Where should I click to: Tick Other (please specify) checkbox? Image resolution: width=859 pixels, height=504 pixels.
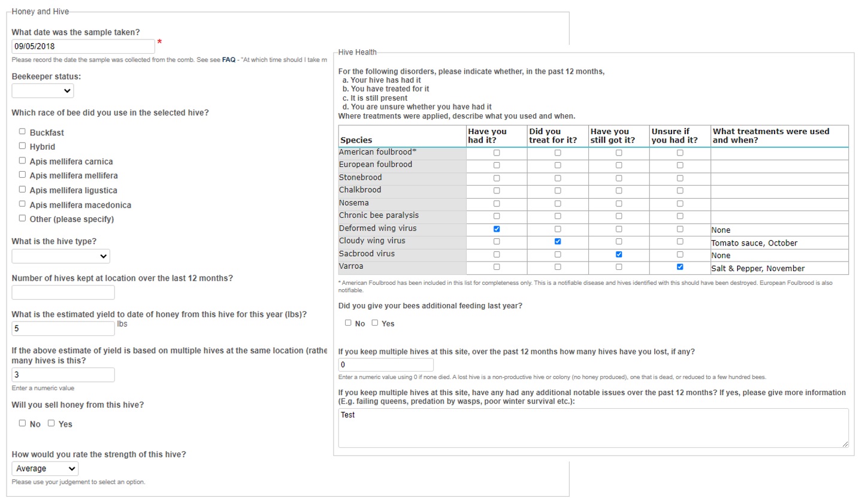[22, 218]
